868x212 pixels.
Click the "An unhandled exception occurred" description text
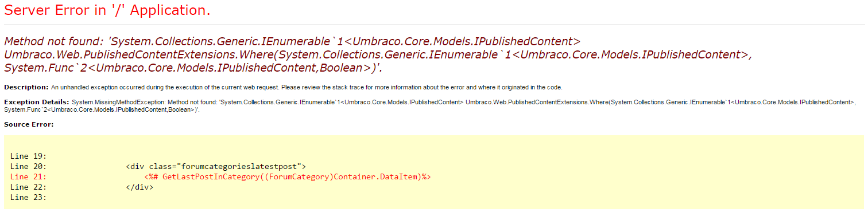[307, 87]
